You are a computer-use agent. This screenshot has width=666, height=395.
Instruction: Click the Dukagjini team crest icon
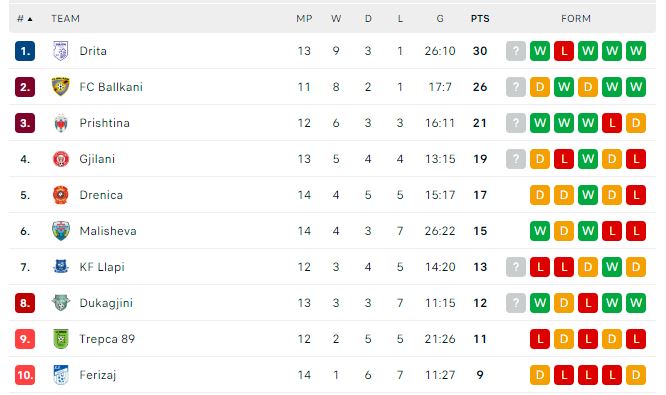click(61, 303)
